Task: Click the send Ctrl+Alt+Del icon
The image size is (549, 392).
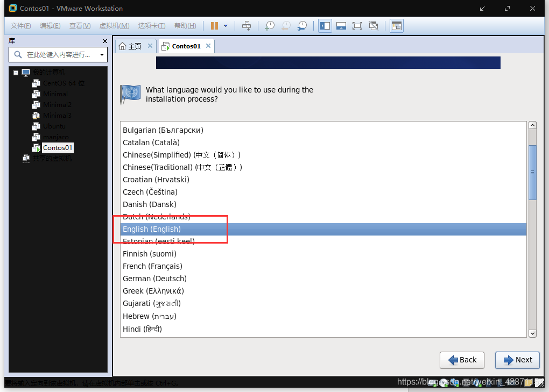Action: pyautogui.click(x=247, y=26)
